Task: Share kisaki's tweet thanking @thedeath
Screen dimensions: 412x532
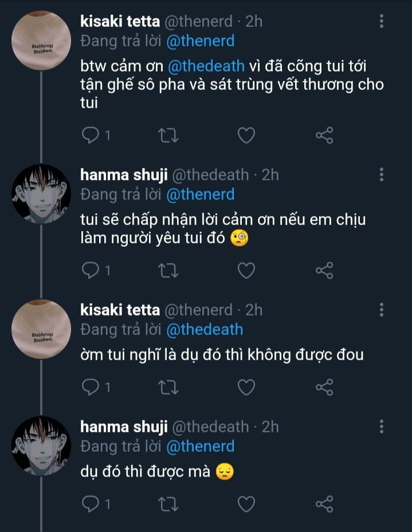Action: [x=324, y=135]
